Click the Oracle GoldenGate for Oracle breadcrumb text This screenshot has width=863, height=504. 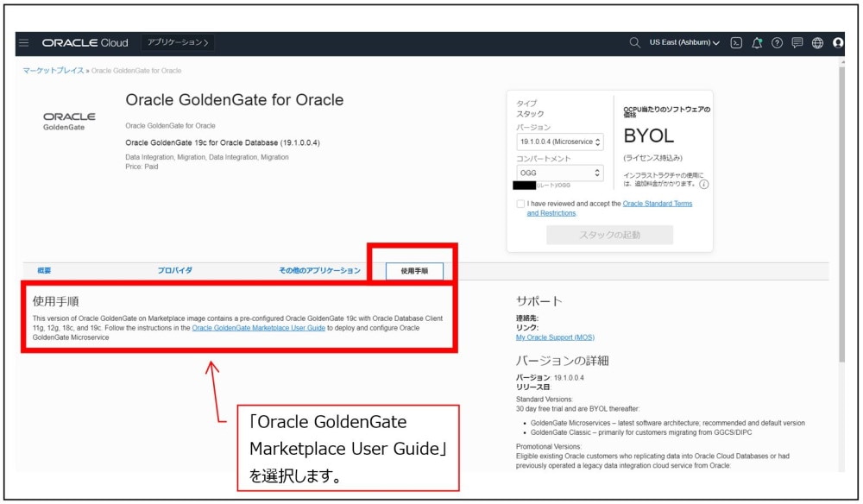coord(136,71)
